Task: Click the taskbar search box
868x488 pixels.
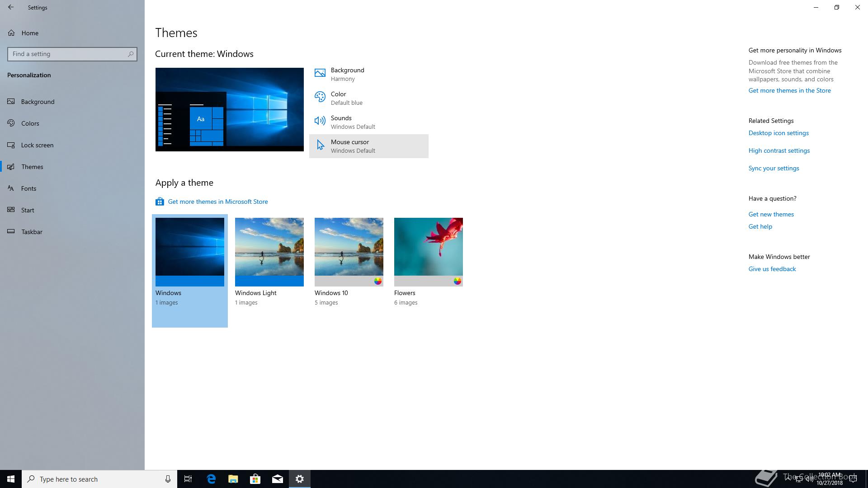Action: (x=99, y=479)
